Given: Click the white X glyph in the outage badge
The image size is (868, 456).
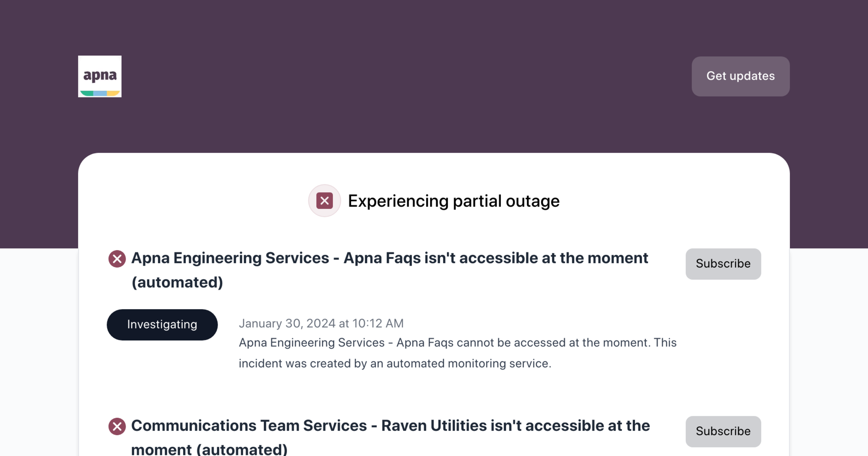Looking at the screenshot, I should point(324,200).
